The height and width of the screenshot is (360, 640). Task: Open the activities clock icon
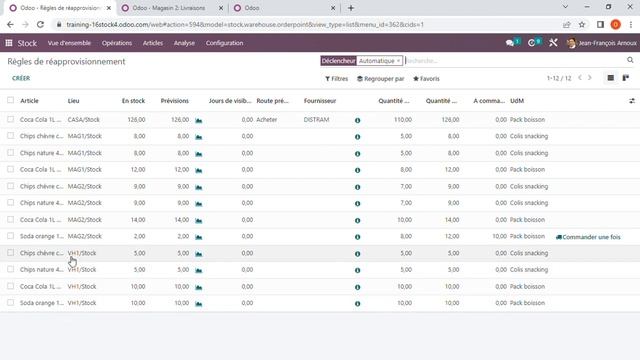pyautogui.click(x=531, y=43)
